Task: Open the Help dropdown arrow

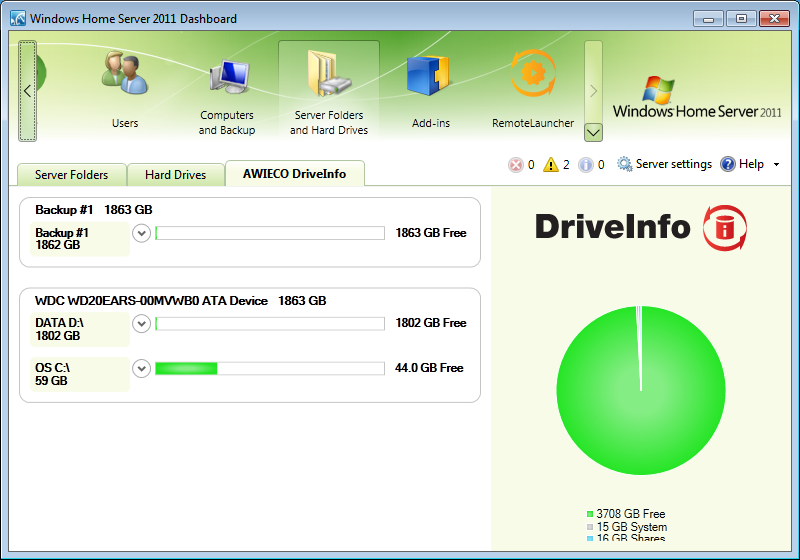Action: 777,165
